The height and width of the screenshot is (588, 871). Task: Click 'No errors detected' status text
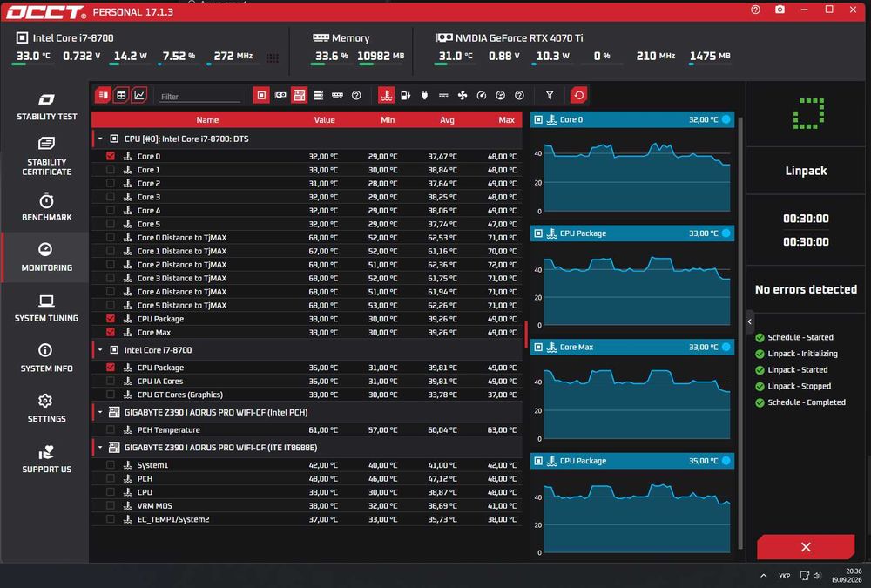[806, 289]
